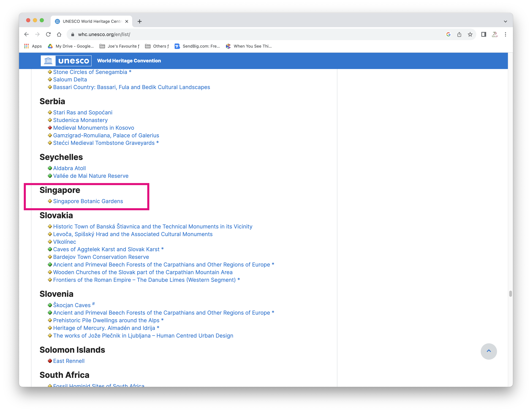The image size is (532, 412).
Task: Open Gamzigrad-Romuliana, Palace of Galerius link
Action: tap(106, 135)
